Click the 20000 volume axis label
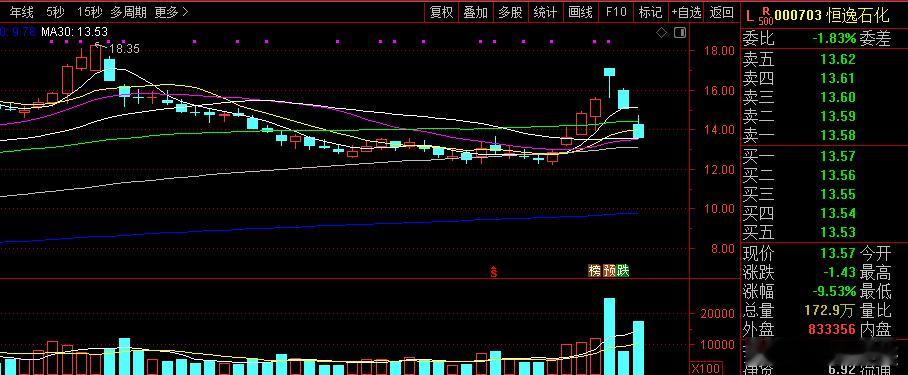 [x=718, y=313]
